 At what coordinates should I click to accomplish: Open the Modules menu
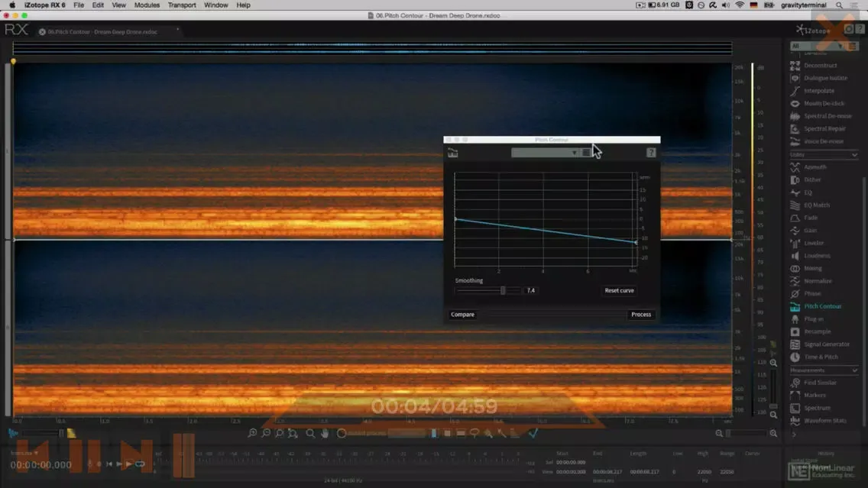147,5
